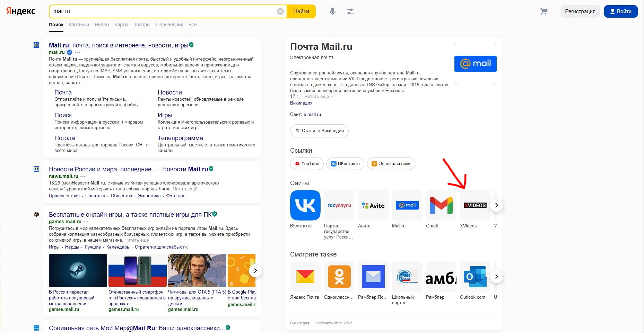Open the Телепрограмма sitelink
This screenshot has height=333, width=644.
[180, 138]
